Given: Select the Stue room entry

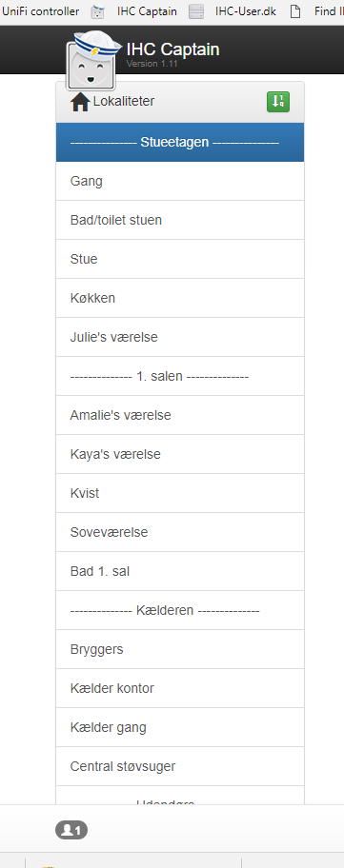Looking at the screenshot, I should (x=180, y=259).
